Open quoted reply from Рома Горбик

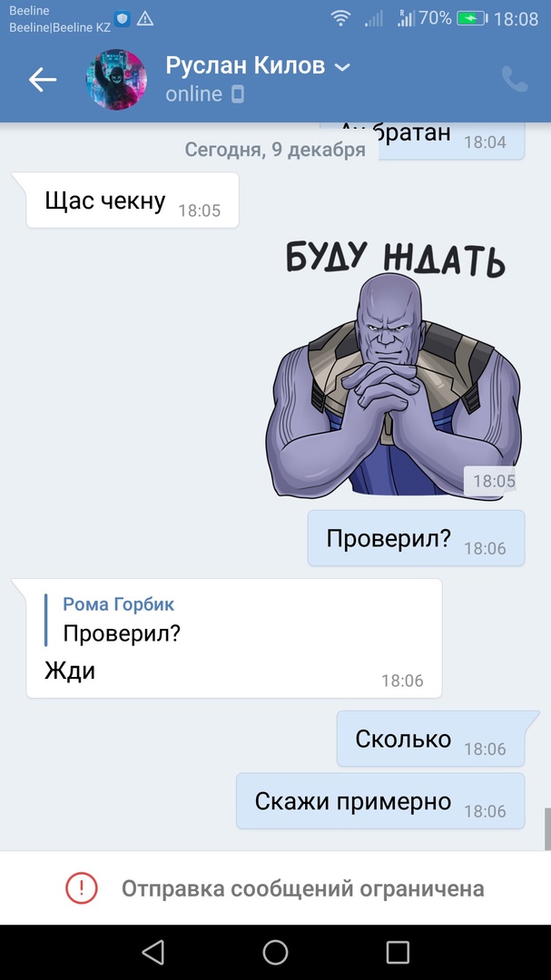tap(119, 620)
